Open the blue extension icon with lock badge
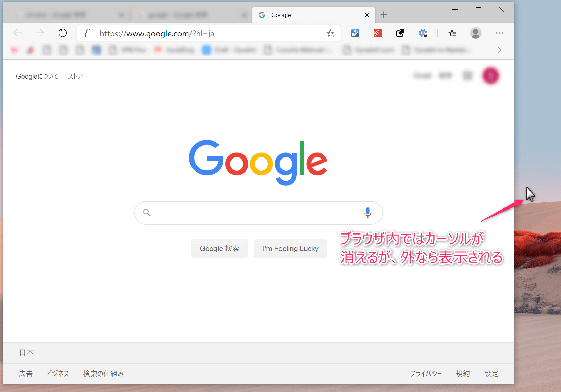561x392 pixels. coord(423,33)
